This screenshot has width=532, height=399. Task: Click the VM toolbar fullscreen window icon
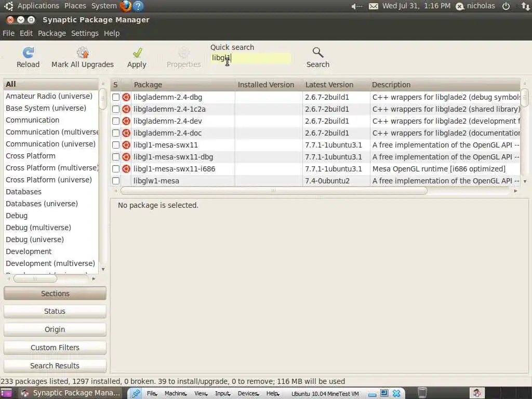[384, 393]
